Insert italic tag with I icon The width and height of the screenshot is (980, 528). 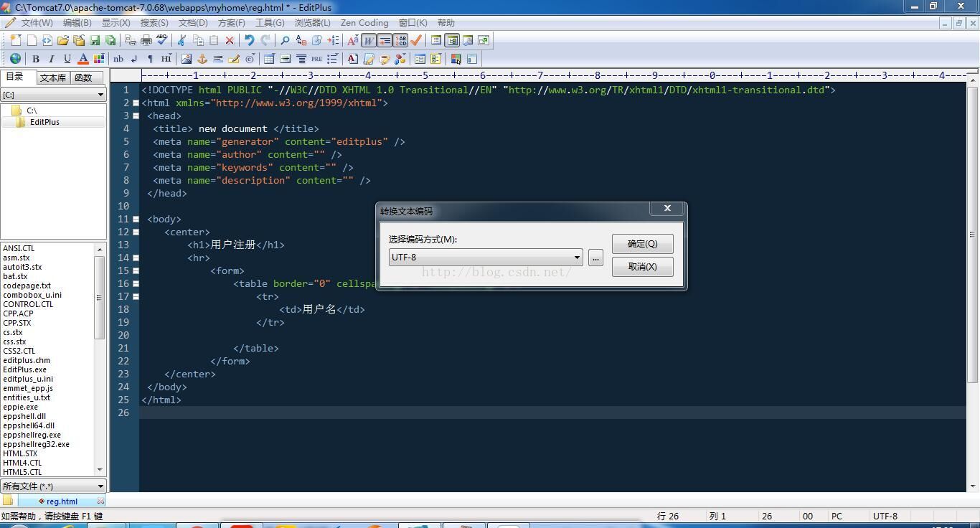point(52,59)
